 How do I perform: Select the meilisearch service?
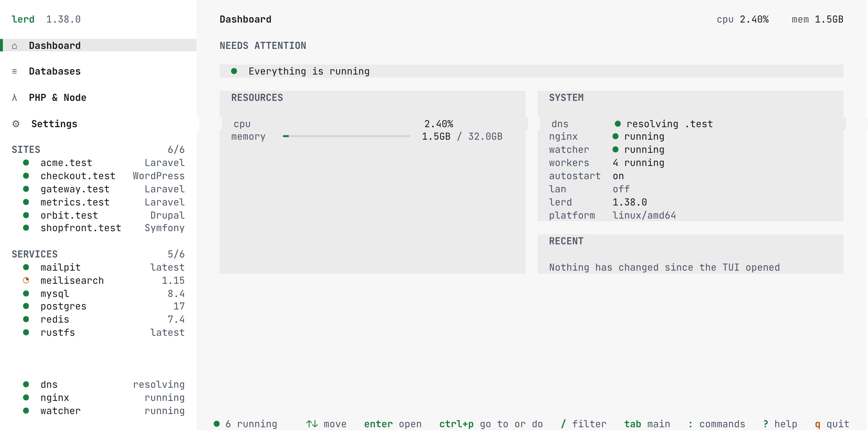[x=98, y=281]
